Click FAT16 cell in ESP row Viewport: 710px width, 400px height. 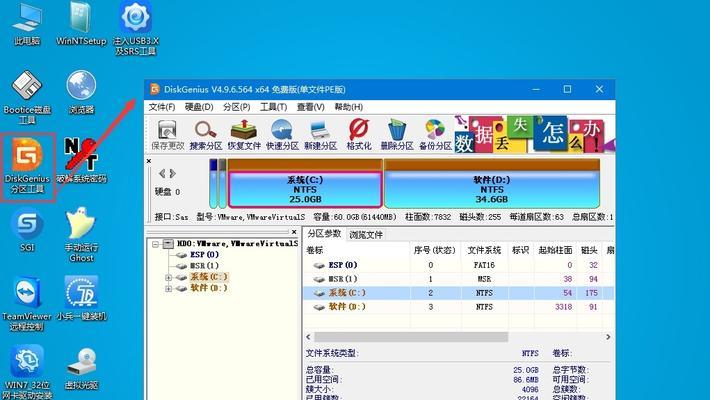pyautogui.click(x=484, y=265)
